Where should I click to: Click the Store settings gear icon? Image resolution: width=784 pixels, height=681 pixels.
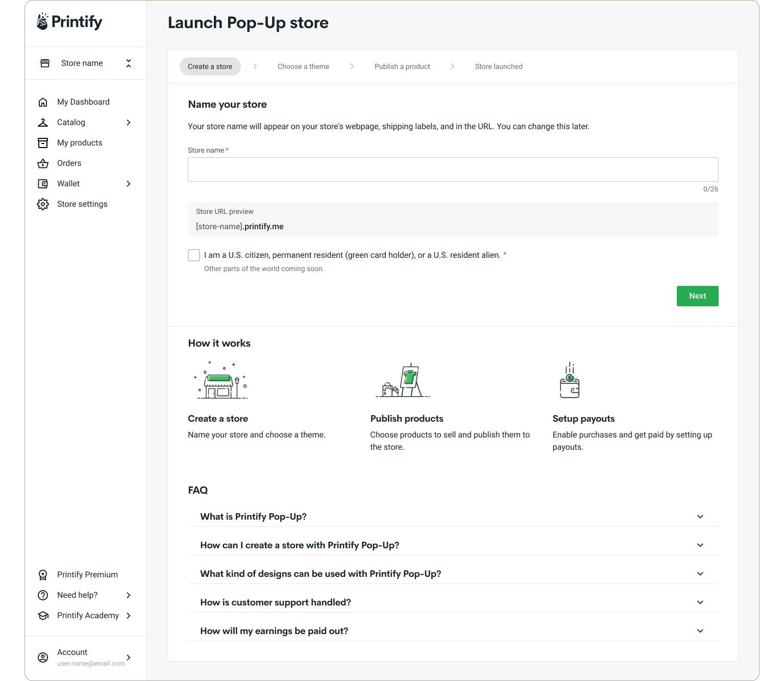pyautogui.click(x=43, y=204)
